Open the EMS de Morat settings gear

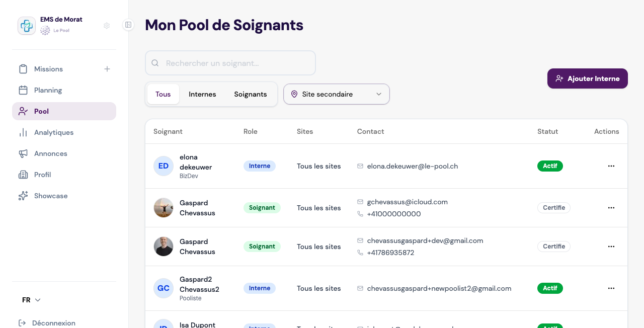(x=107, y=26)
